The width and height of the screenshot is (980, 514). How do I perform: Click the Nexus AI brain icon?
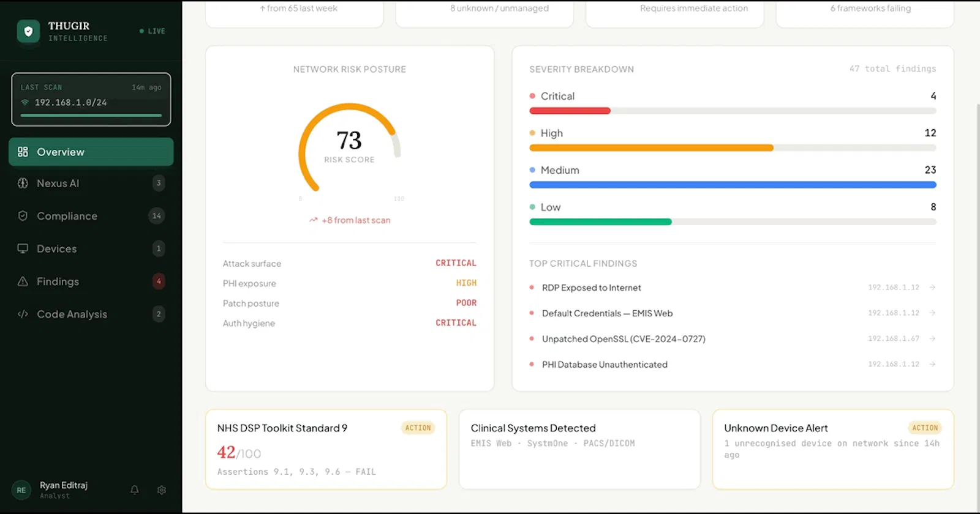(23, 183)
